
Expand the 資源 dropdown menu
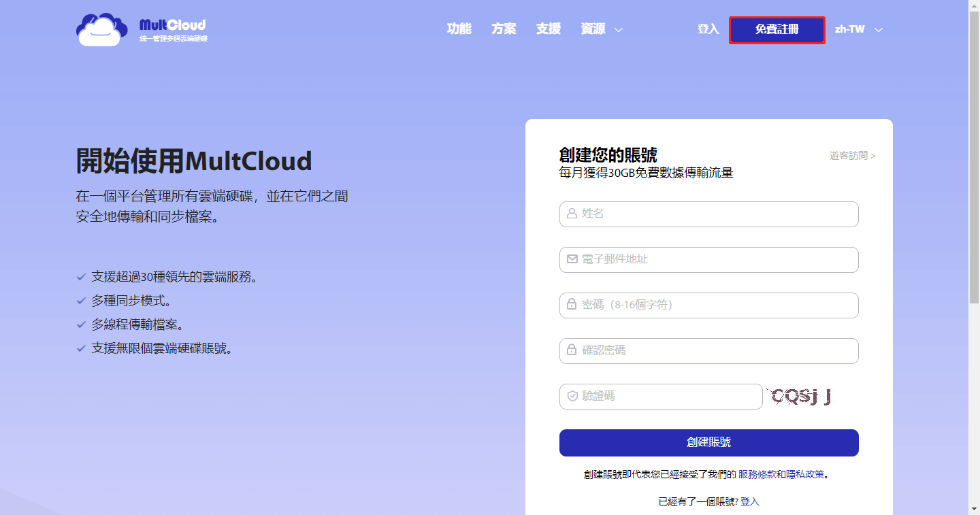point(602,29)
